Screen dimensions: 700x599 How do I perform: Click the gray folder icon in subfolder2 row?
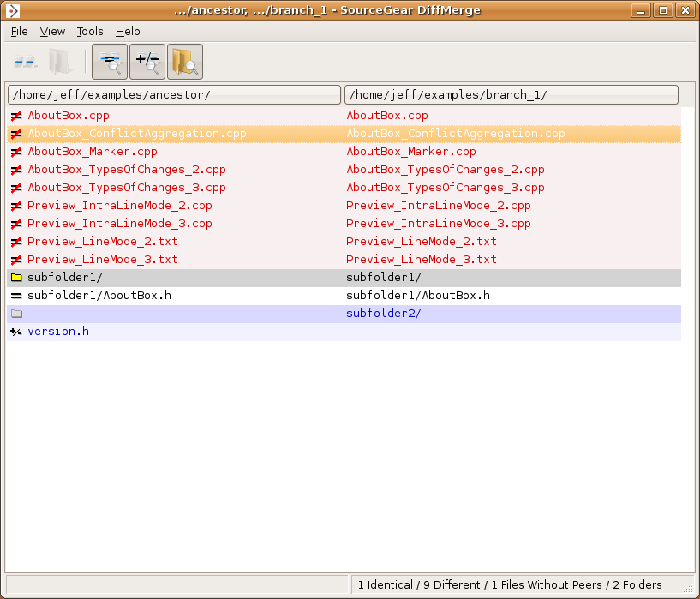point(16,314)
